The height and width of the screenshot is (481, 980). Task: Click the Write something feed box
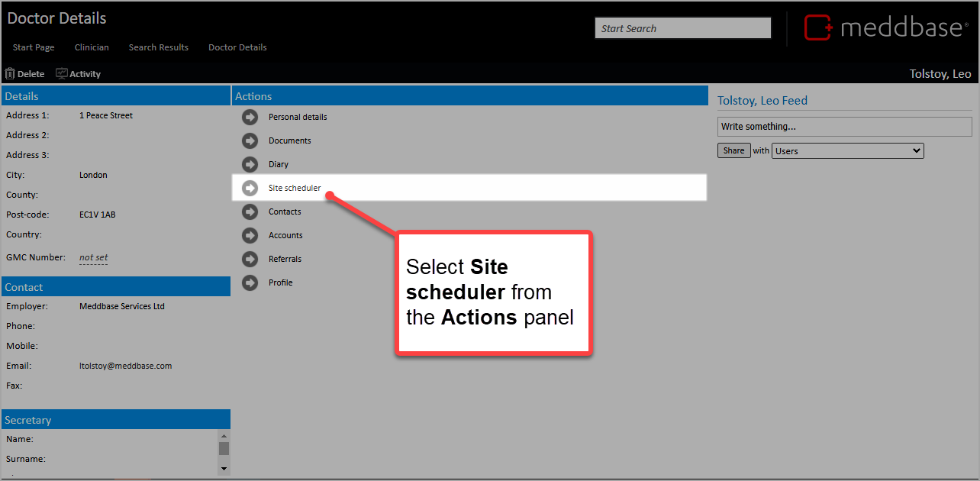(x=844, y=127)
